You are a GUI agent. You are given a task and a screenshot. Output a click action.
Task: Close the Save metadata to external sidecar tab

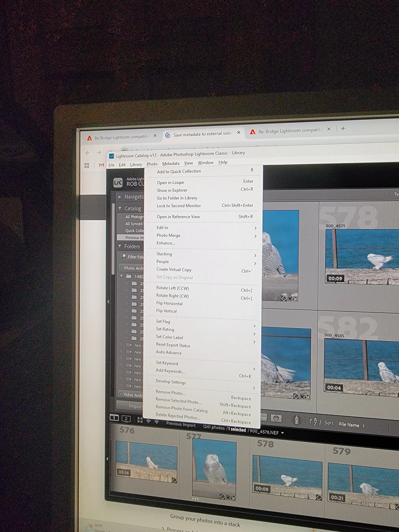239,132
